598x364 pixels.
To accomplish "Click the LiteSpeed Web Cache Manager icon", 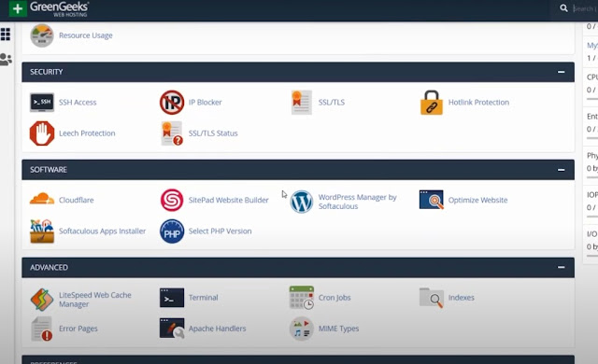I will click(42, 300).
